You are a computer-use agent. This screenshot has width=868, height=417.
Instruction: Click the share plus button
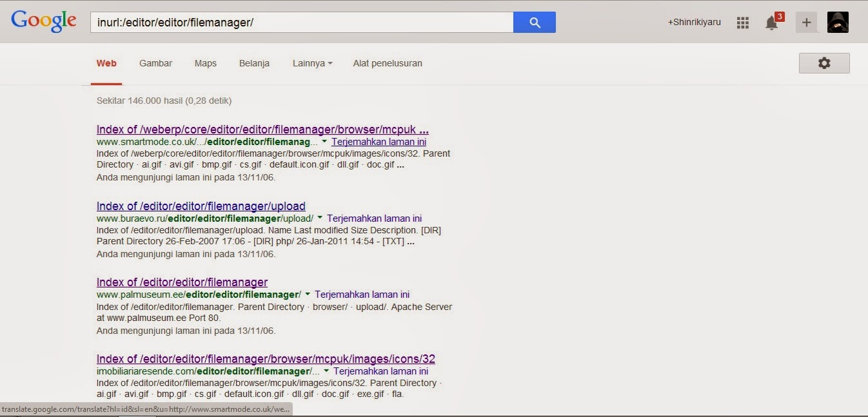(x=806, y=22)
